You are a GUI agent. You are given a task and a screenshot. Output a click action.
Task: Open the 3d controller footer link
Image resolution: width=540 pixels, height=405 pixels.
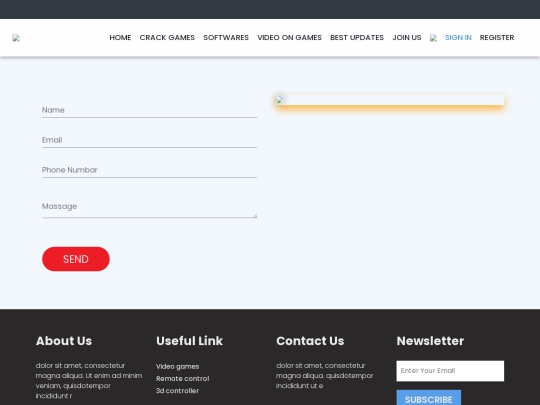pos(177,391)
